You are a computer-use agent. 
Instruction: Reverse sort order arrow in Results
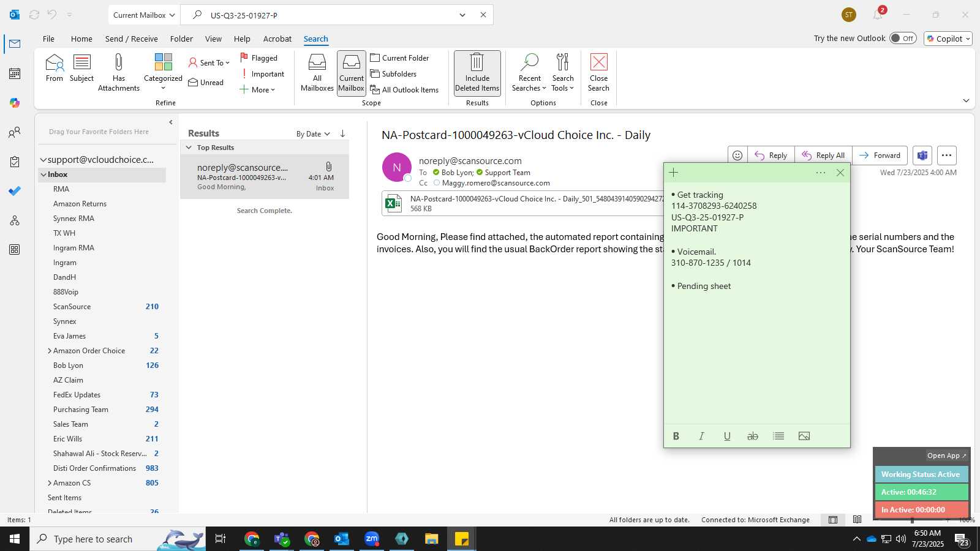(343, 133)
